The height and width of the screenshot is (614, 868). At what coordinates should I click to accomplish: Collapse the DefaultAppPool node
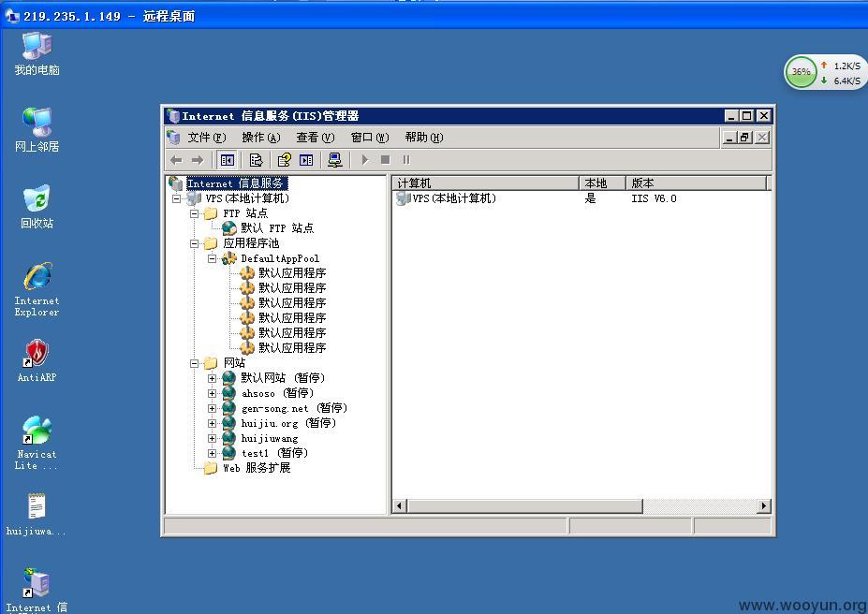point(212,258)
